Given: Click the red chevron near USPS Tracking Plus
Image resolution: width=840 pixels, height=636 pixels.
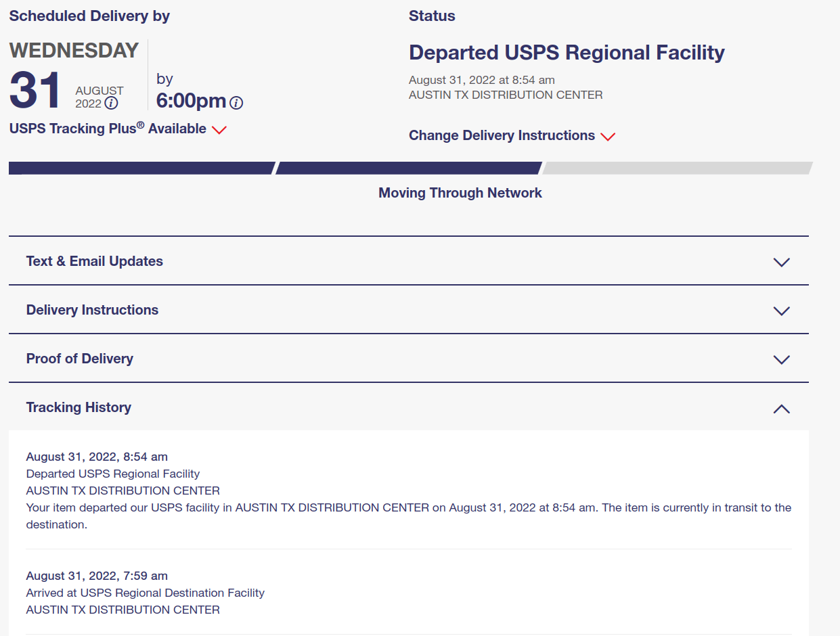Looking at the screenshot, I should tap(219, 130).
